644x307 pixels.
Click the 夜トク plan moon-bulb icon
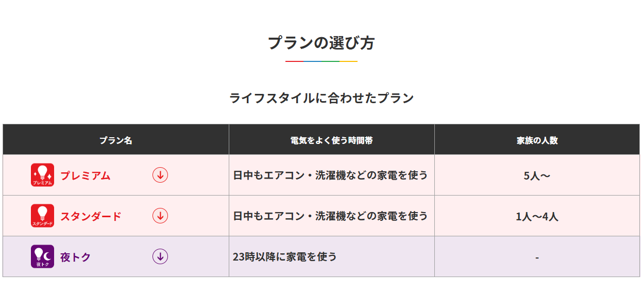(42, 256)
